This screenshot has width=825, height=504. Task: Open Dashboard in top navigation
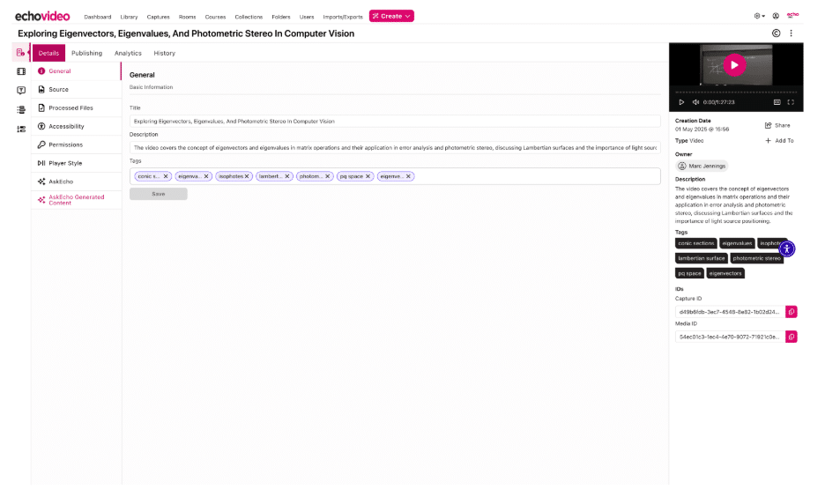click(98, 17)
